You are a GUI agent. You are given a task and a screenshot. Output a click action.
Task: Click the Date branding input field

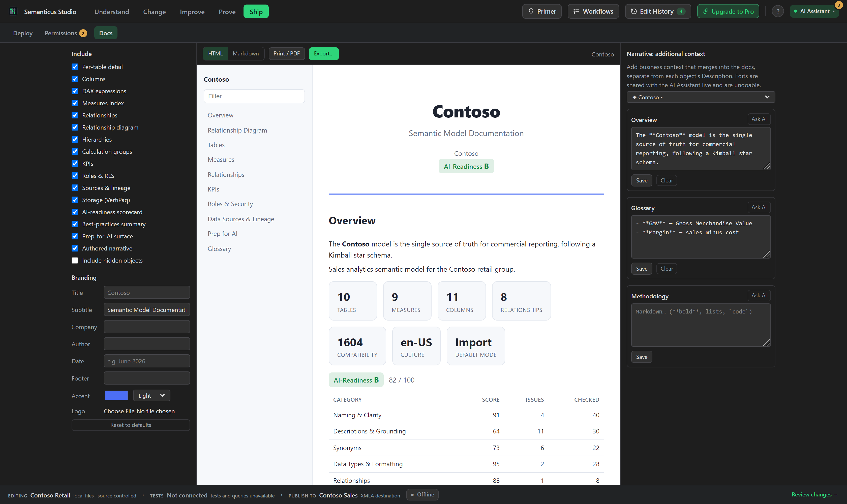(147, 361)
